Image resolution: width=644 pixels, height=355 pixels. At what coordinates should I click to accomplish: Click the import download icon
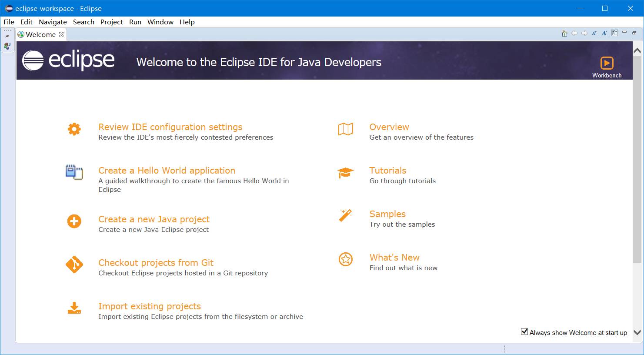tap(74, 308)
